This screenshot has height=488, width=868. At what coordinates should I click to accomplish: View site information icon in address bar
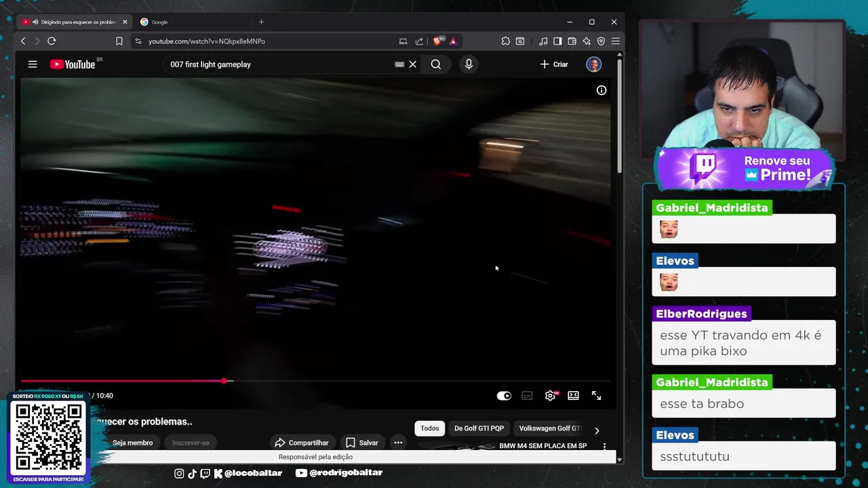coord(138,41)
